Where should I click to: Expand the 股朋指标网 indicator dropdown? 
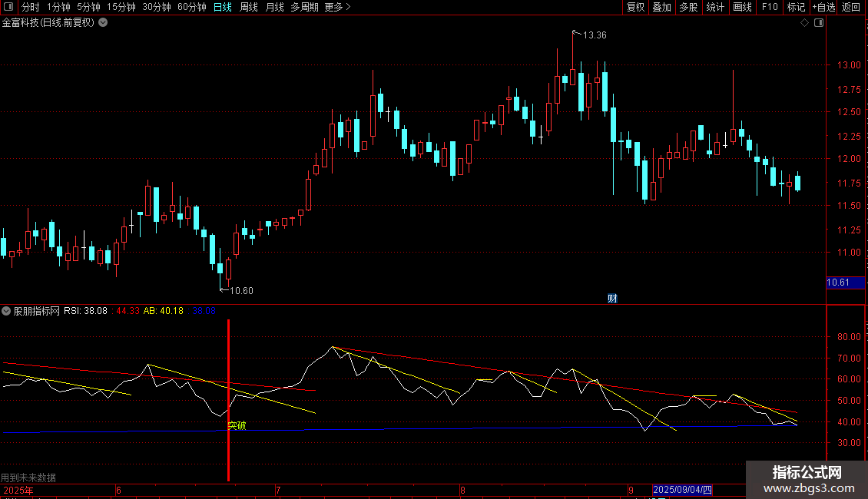[x=6, y=311]
